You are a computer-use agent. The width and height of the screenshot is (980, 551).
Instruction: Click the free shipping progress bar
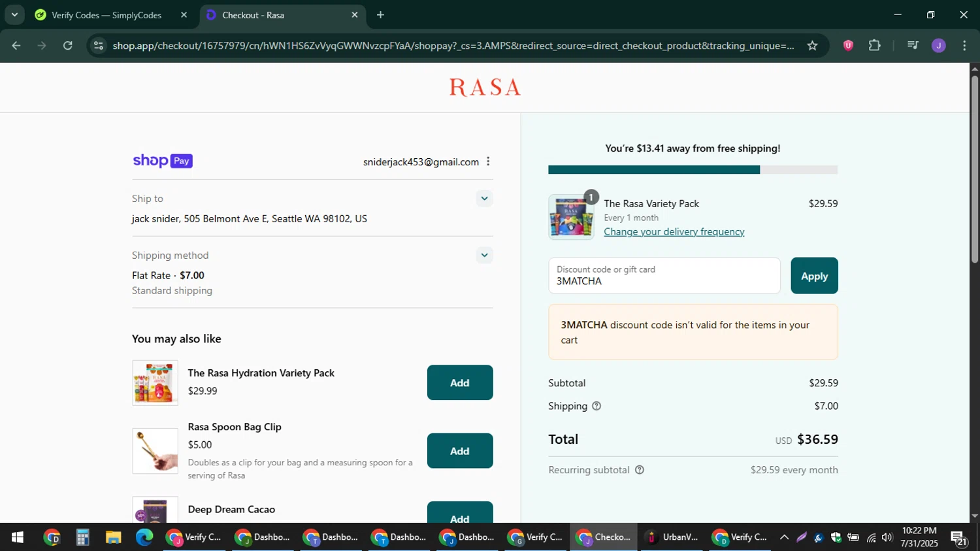(693, 170)
